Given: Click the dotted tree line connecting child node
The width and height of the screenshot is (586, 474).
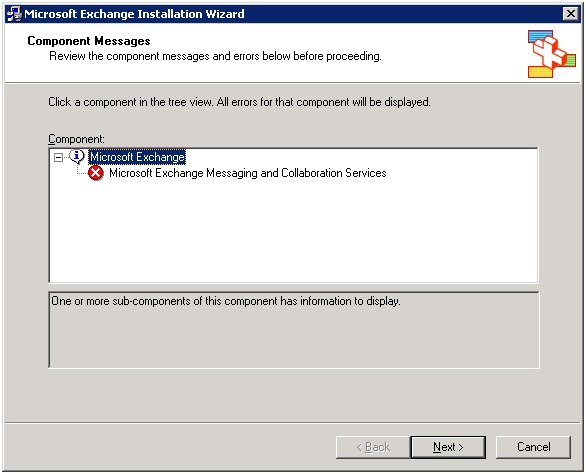Looking at the screenshot, I should pos(82,170).
